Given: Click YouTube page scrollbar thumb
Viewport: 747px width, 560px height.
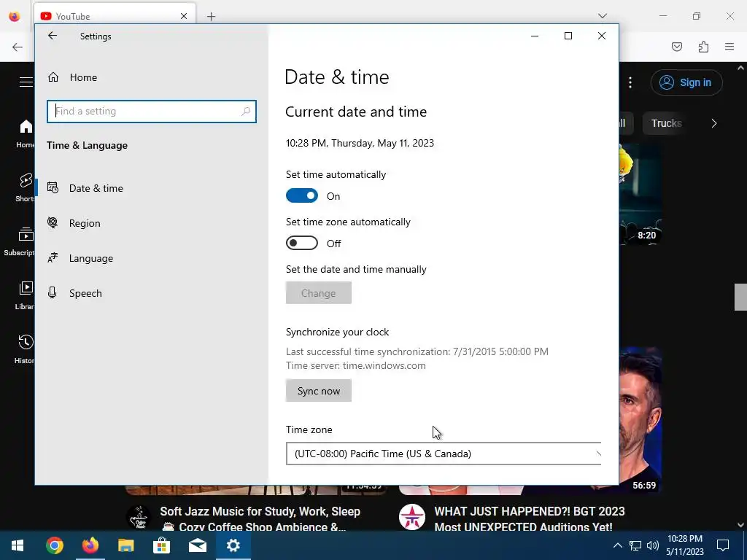Looking at the screenshot, I should coord(740,297).
